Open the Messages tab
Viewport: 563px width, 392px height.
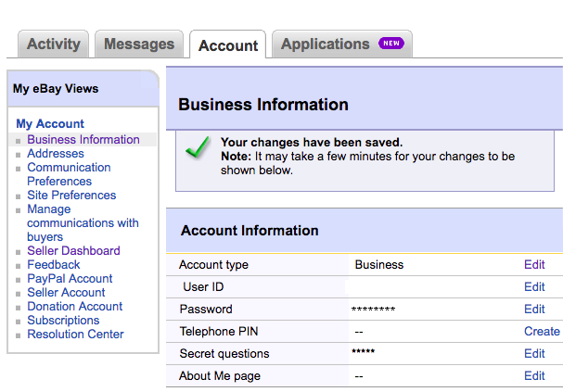coord(138,44)
